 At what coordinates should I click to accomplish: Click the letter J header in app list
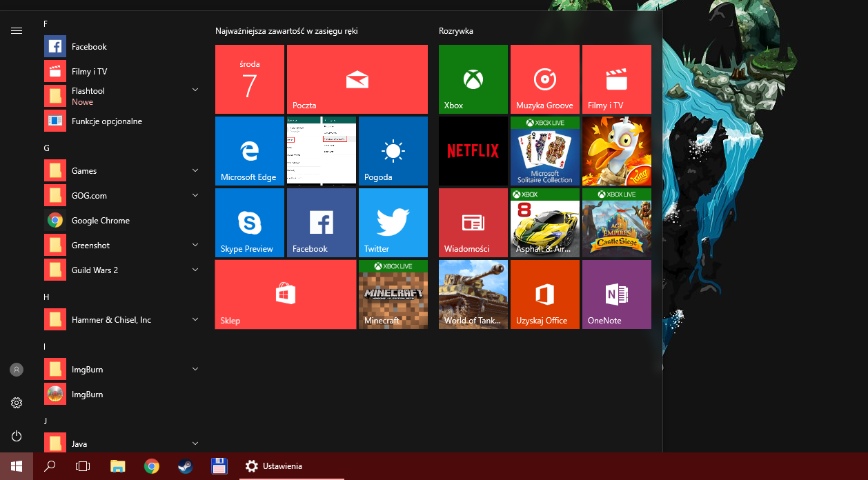pos(45,421)
